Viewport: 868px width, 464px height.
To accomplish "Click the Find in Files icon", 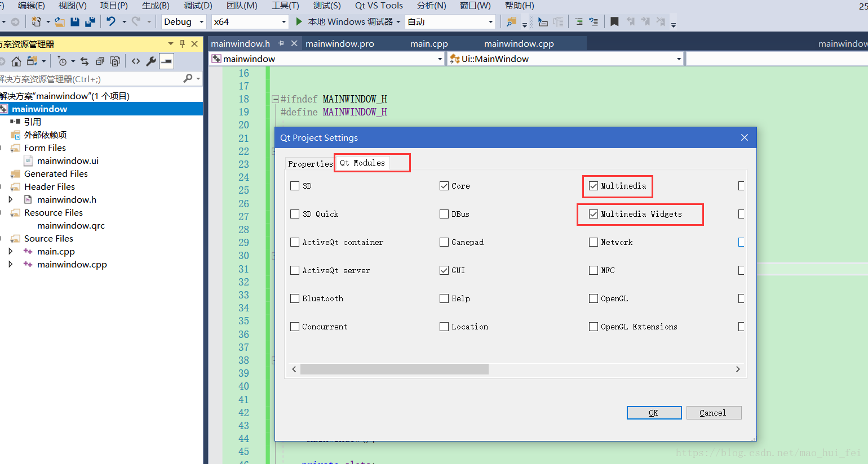I will point(511,21).
